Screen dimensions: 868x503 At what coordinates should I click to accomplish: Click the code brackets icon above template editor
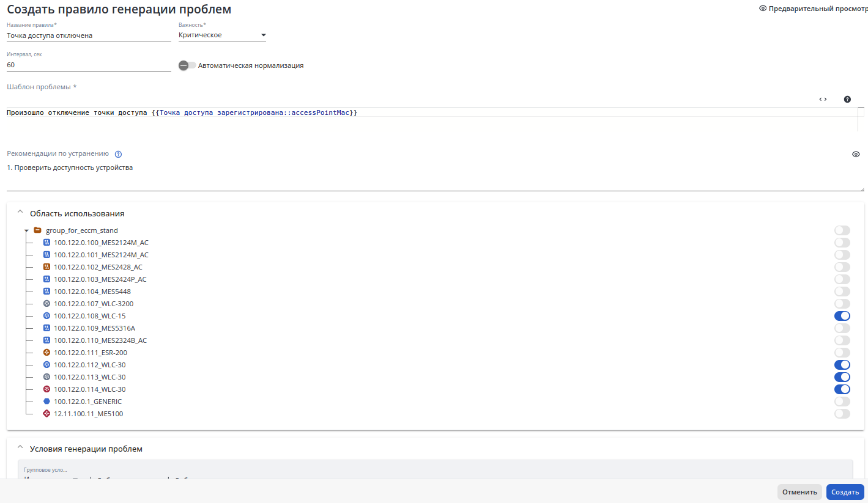823,99
